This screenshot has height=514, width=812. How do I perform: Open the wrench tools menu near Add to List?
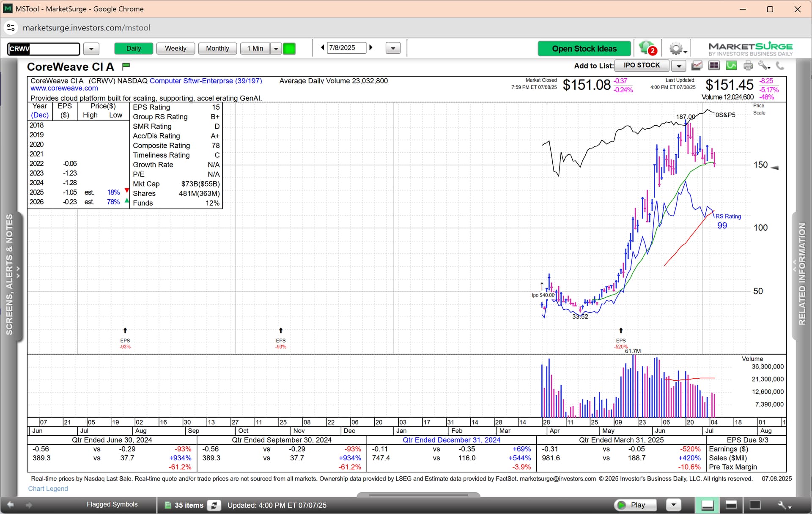[764, 66]
